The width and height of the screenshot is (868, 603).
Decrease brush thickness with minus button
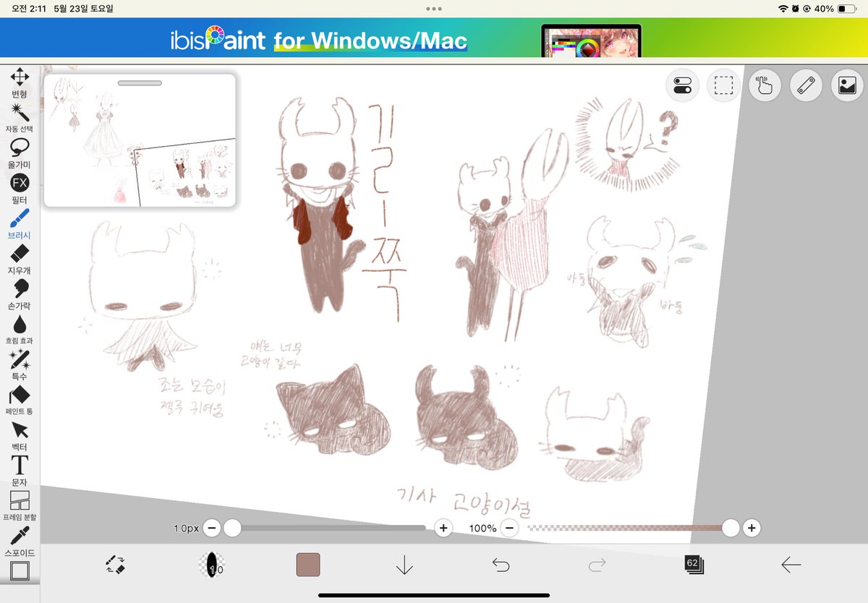[211, 528]
